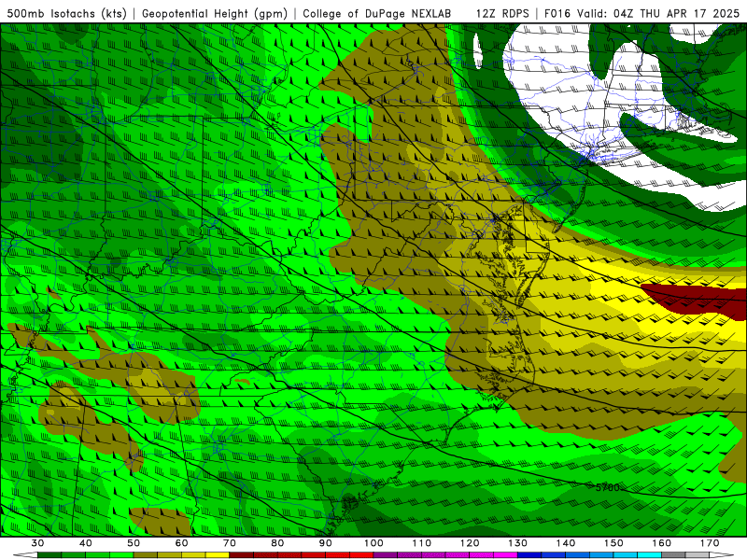Click the '5700' height contour label
The width and height of the screenshot is (747, 560).
point(608,487)
